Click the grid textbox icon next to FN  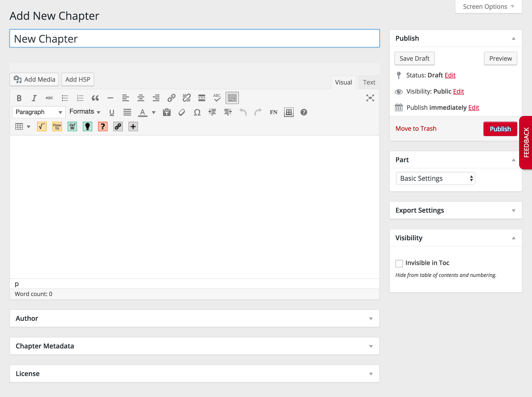(x=289, y=112)
